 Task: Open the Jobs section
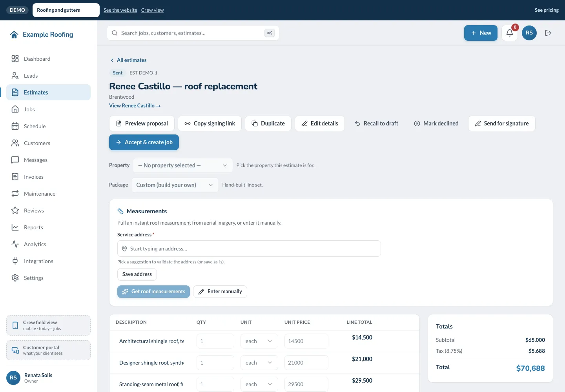[48, 109]
